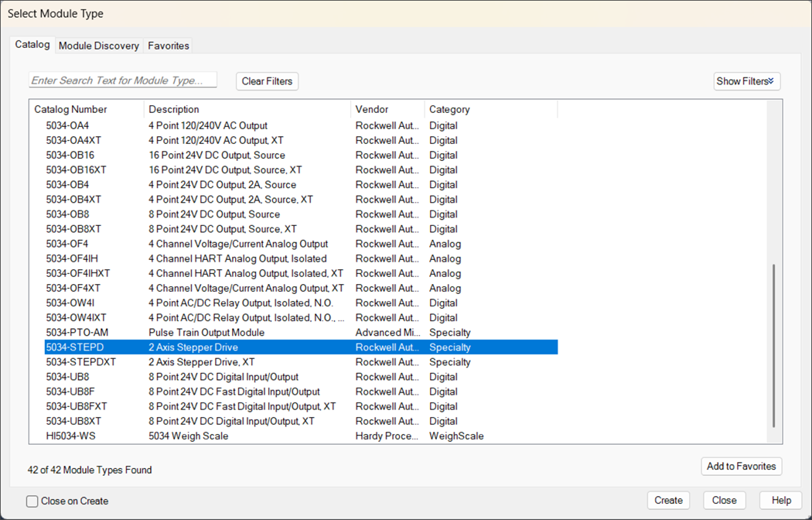Image resolution: width=812 pixels, height=520 pixels.
Task: Select the 5034-UB8XT module row
Action: 301,420
